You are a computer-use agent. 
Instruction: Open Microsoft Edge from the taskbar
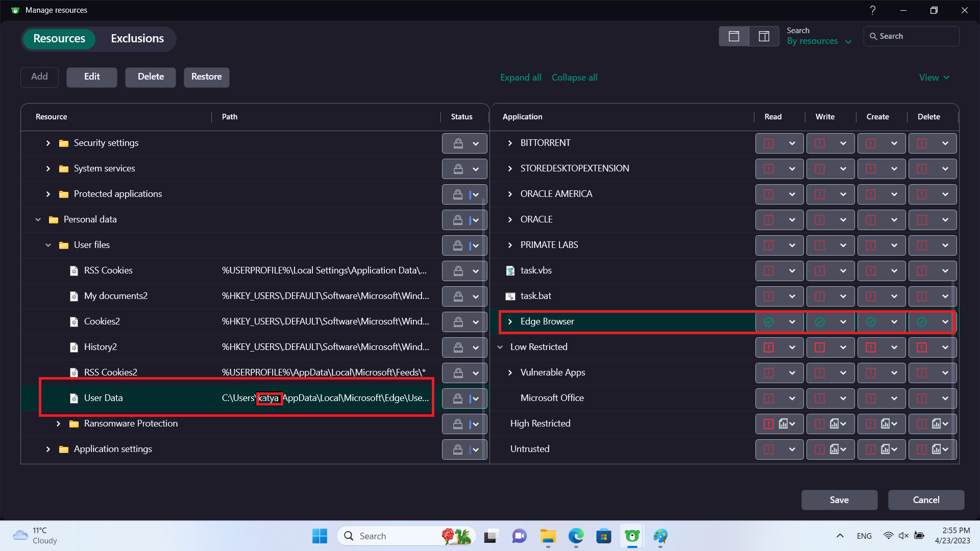tap(576, 536)
